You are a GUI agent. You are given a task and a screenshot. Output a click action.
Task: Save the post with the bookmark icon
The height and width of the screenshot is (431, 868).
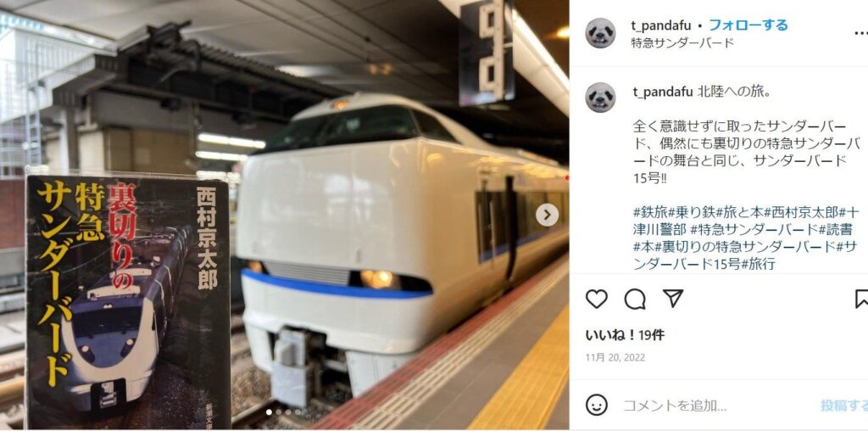point(861,299)
